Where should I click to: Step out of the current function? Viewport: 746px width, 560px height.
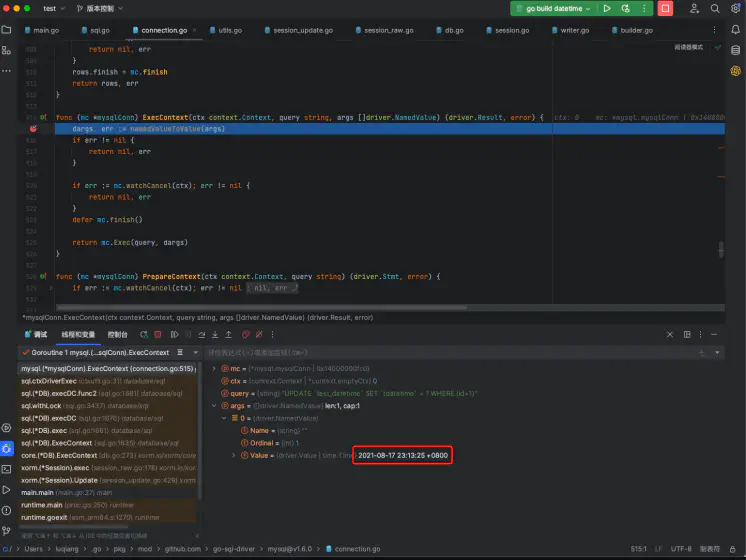coord(228,334)
